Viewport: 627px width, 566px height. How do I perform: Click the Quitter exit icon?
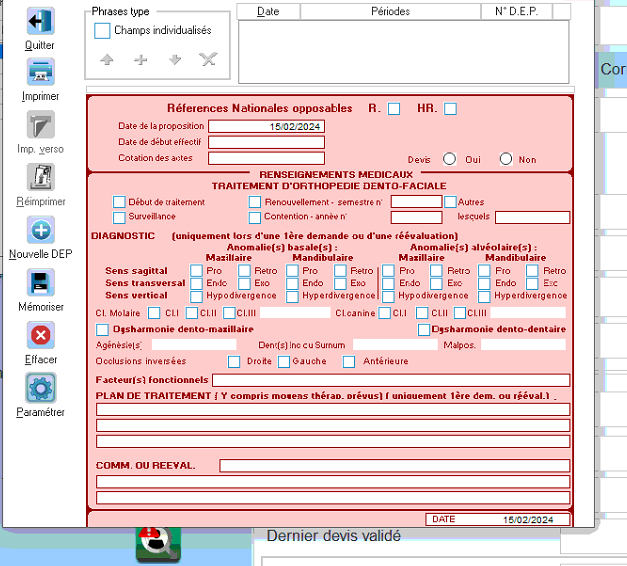[x=40, y=21]
